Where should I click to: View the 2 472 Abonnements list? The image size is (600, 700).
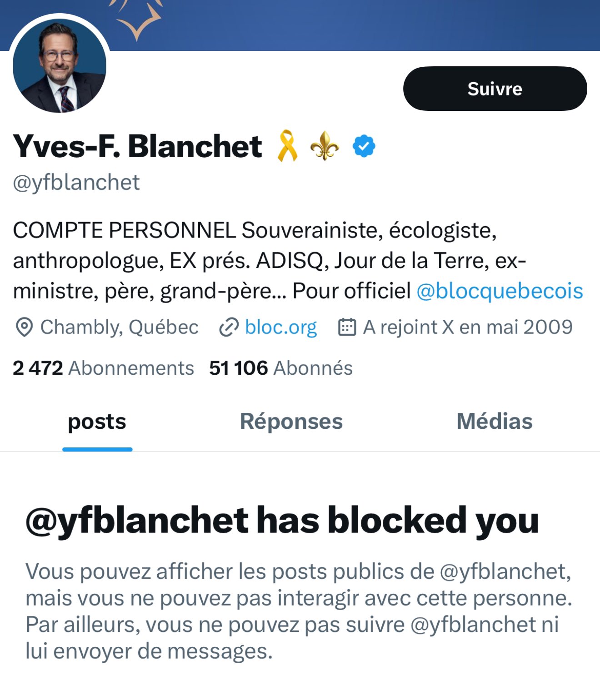click(103, 368)
